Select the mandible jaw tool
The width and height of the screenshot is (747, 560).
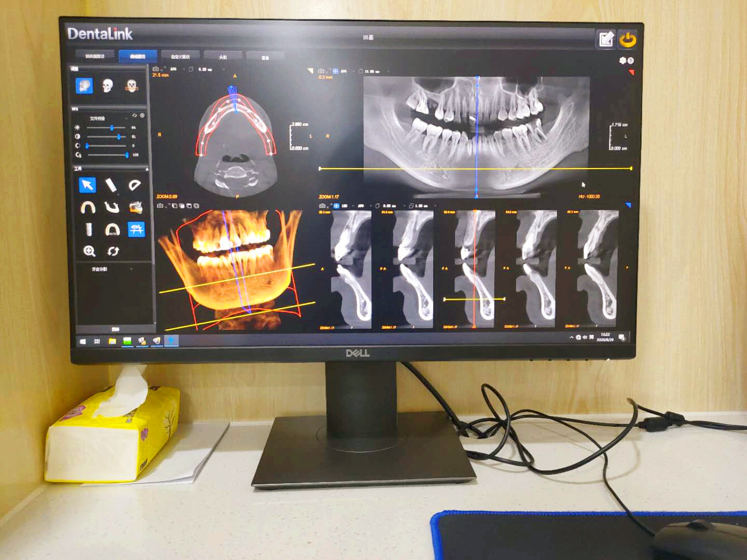[112, 207]
